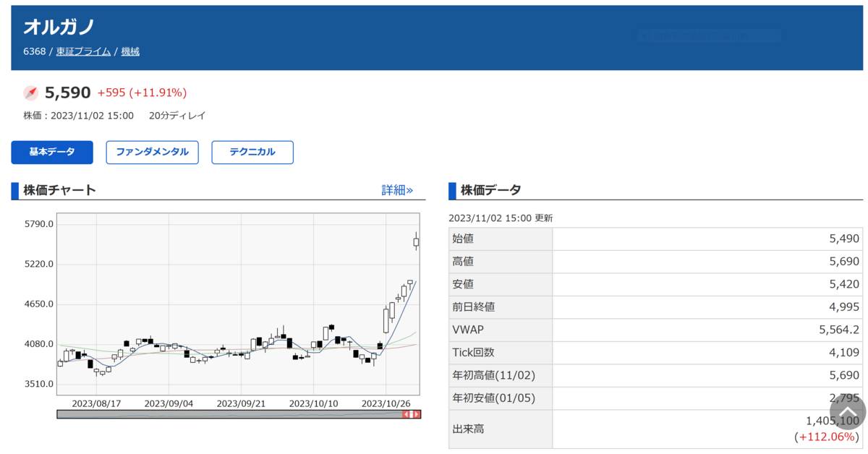Click the VWAP value 5,564.2
This screenshot has width=868, height=454.
click(x=840, y=330)
